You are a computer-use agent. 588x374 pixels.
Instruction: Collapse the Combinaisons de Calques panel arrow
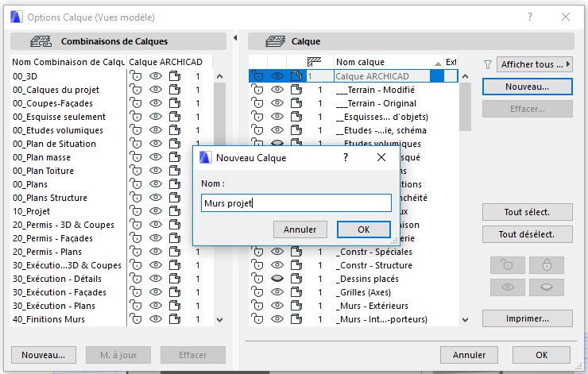coord(235,38)
